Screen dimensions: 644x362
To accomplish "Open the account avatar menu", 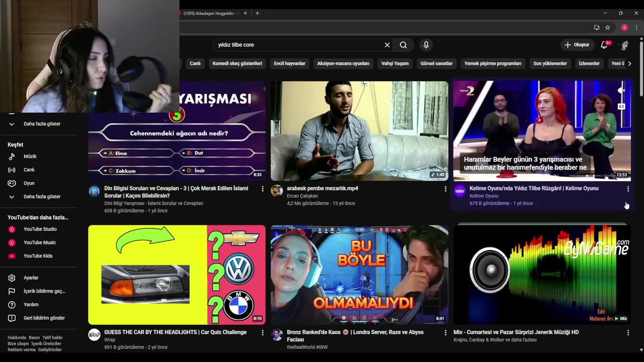I will 624,45.
